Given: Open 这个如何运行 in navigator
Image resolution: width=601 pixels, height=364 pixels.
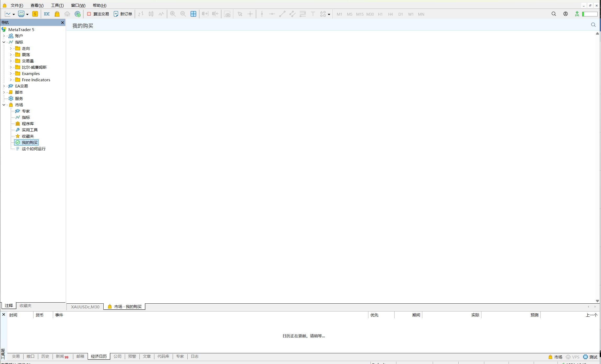Looking at the screenshot, I should pyautogui.click(x=33, y=149).
